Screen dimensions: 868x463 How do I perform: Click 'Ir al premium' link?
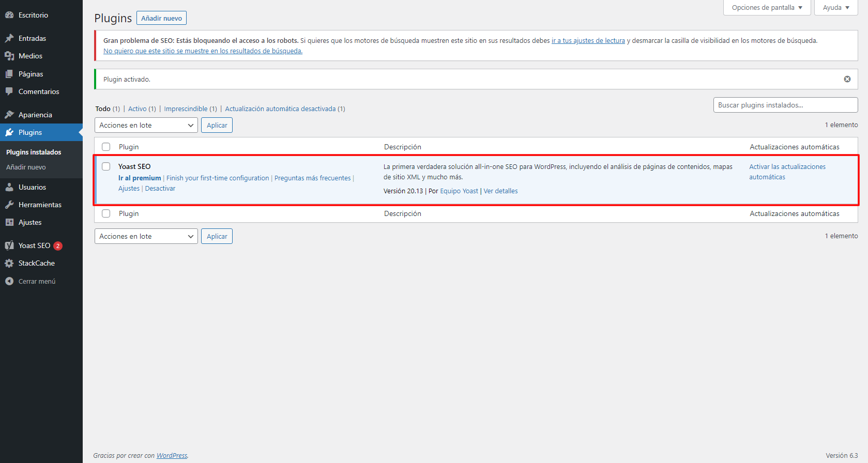140,178
